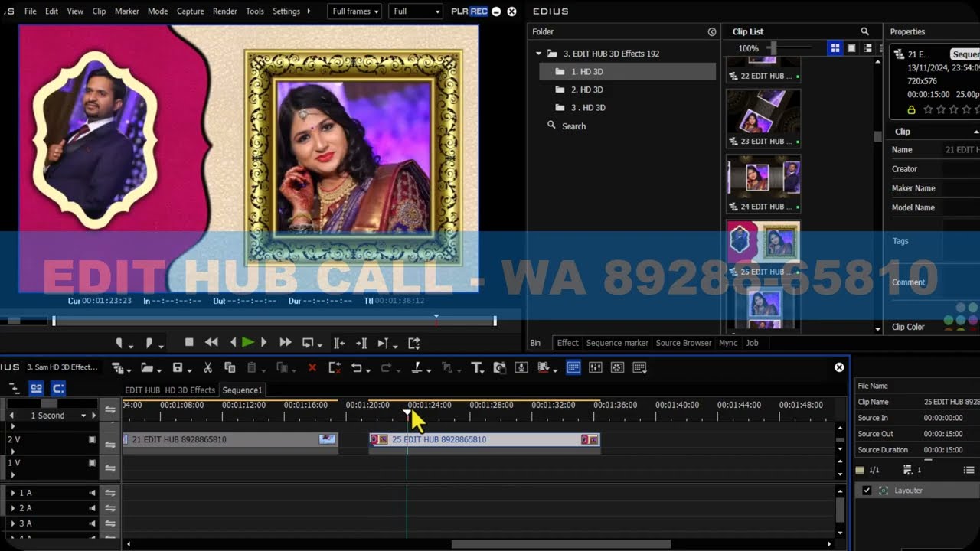Click the Delete (red X) icon
This screenshot has width=980, height=551.
coord(312,367)
